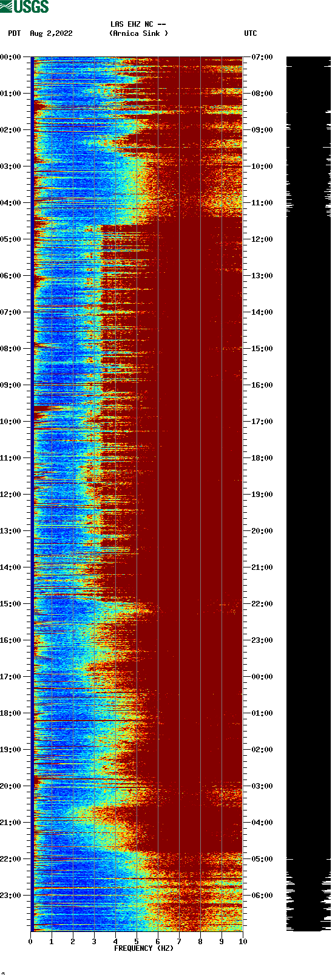Click frequency axis tick label 10
The image size is (335, 980).
(x=243, y=942)
